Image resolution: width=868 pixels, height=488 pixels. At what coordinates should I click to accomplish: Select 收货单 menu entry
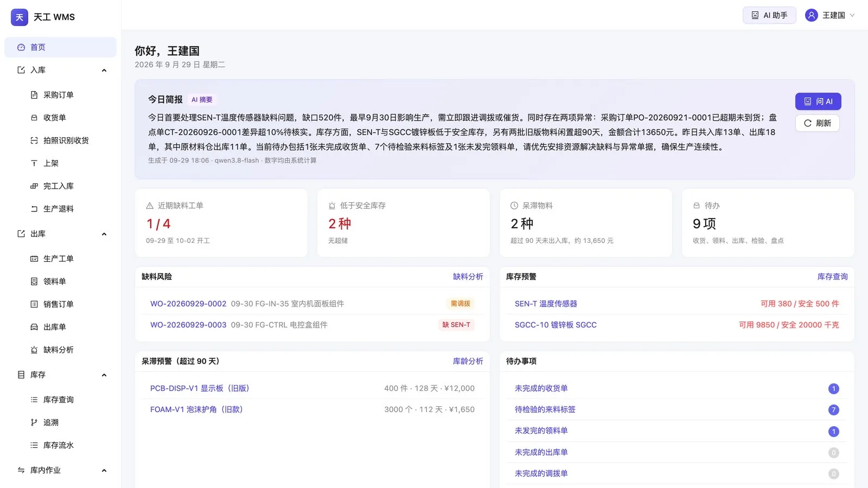[x=60, y=118]
